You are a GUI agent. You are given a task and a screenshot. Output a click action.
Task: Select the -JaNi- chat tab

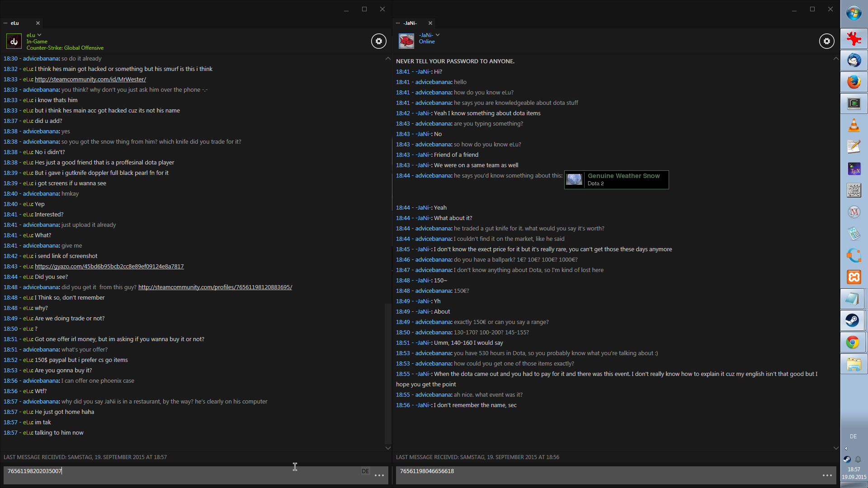(410, 23)
